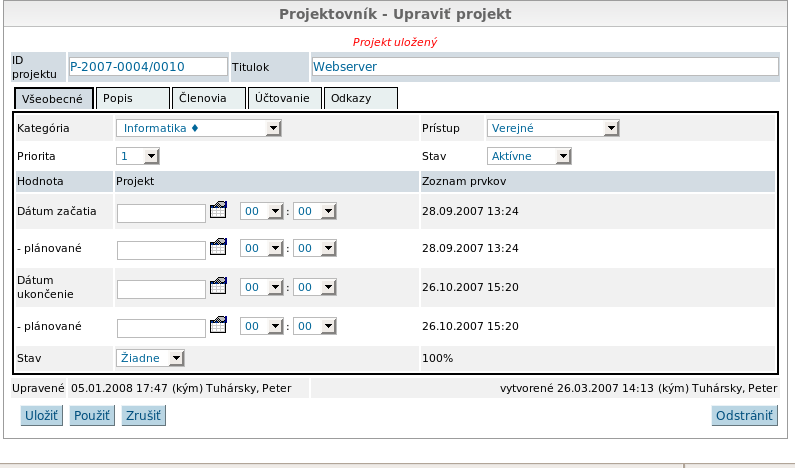Open calendar picker for Dátum začatia
The width and height of the screenshot is (795, 468).
[219, 211]
